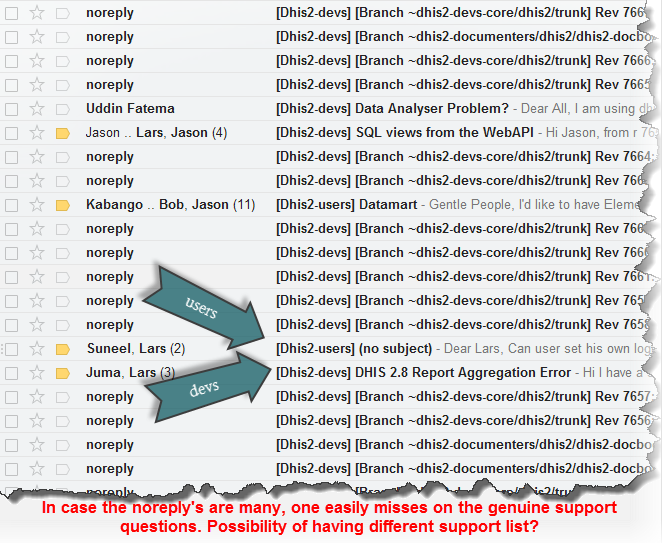The height and width of the screenshot is (543, 662).
Task: Select checkbox for noreply Rev 7657
Action: tap(11, 397)
